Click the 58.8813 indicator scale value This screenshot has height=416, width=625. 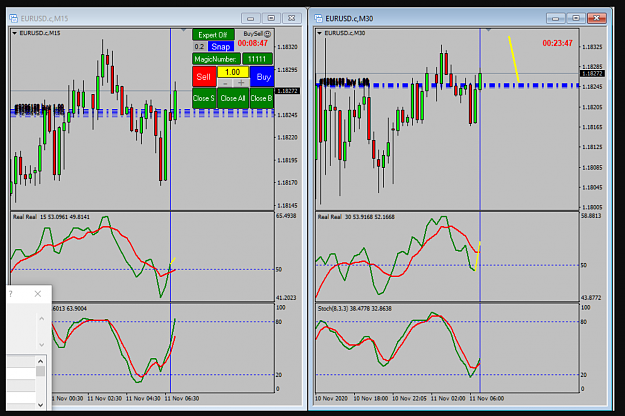click(x=591, y=216)
